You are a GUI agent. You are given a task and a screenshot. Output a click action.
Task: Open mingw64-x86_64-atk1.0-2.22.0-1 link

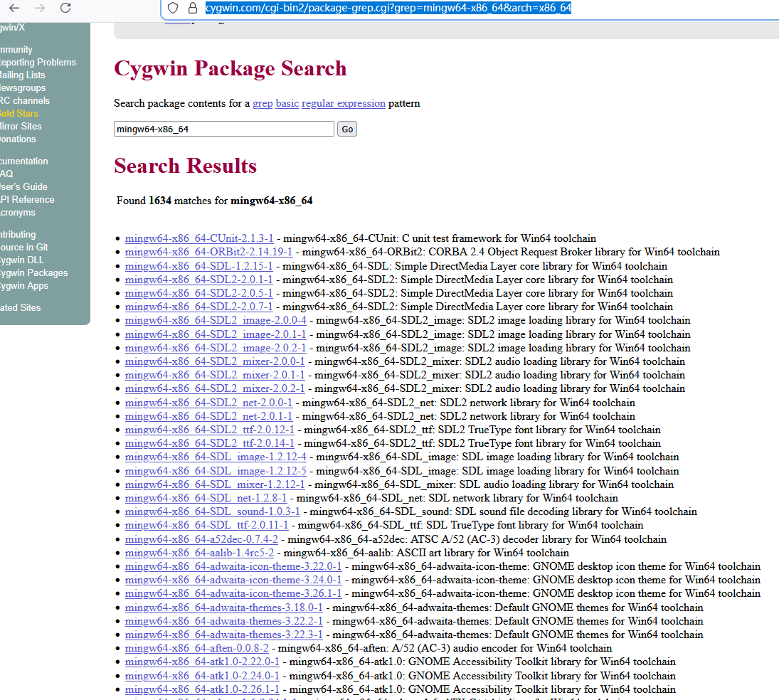click(202, 662)
